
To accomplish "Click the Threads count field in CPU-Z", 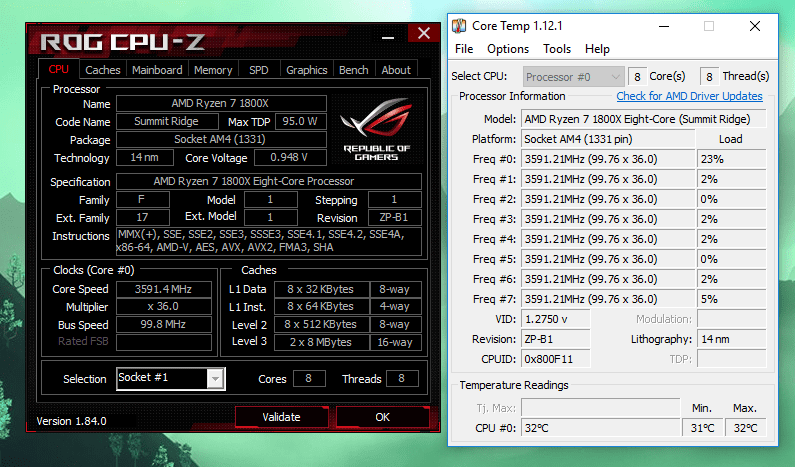I will (x=402, y=379).
